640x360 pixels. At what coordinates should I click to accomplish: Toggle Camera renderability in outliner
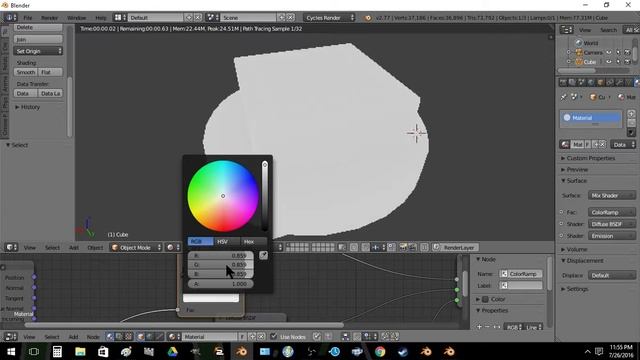tap(627, 52)
